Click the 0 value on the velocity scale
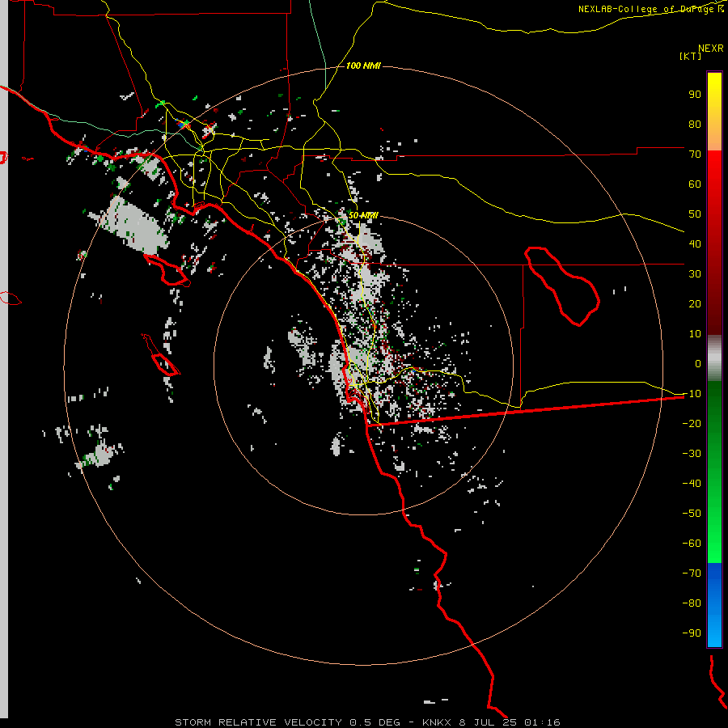728x728 pixels. click(x=698, y=363)
